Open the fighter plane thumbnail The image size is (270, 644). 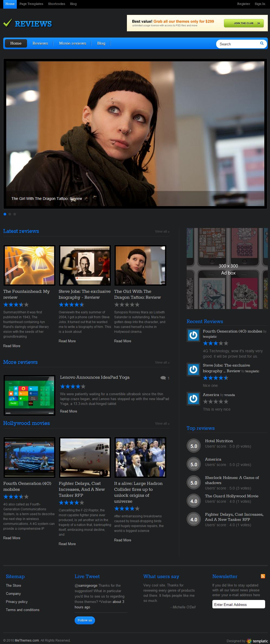tap(85, 457)
